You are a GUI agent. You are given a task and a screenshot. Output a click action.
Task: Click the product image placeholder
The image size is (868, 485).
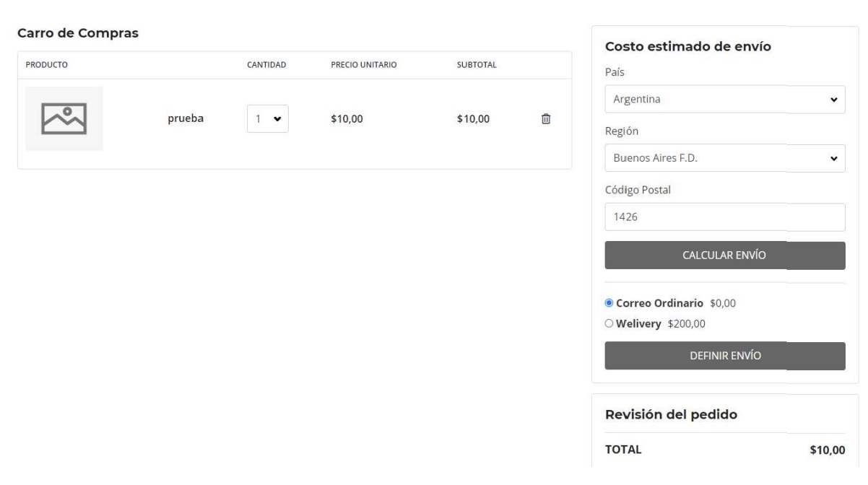tap(64, 119)
